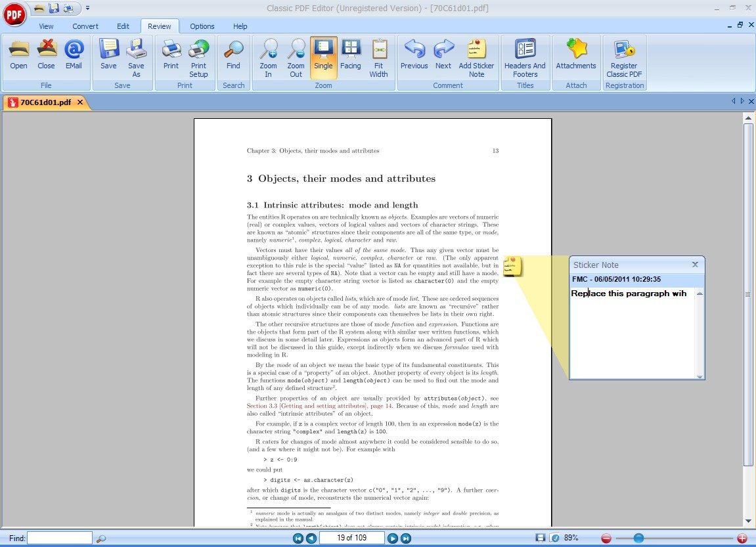This screenshot has height=547, width=756.
Task: Open the Convert ribbon tab
Action: click(85, 26)
